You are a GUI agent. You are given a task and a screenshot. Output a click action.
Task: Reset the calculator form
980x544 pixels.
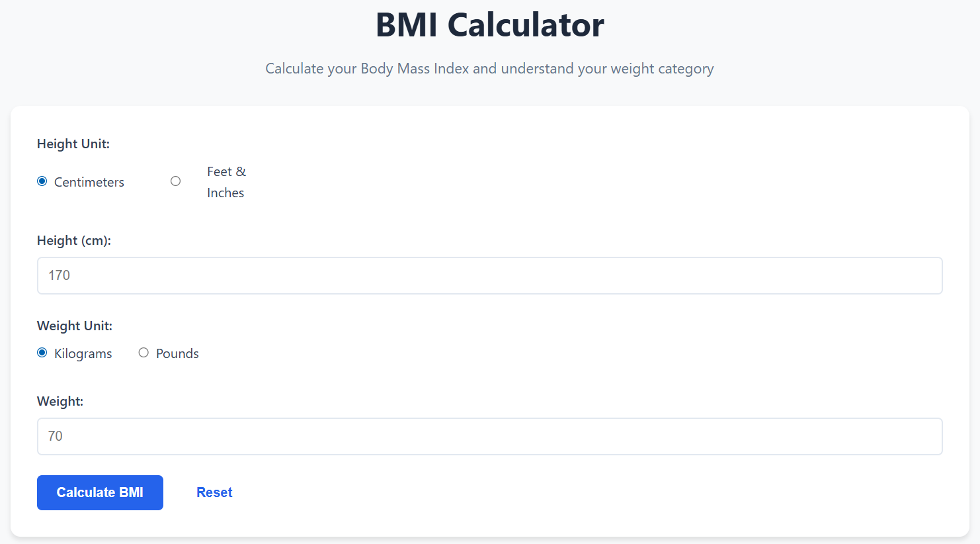click(214, 492)
